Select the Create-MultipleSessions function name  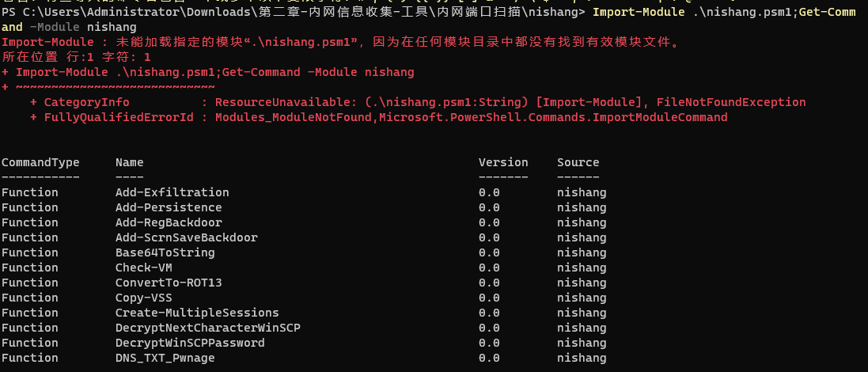(197, 313)
